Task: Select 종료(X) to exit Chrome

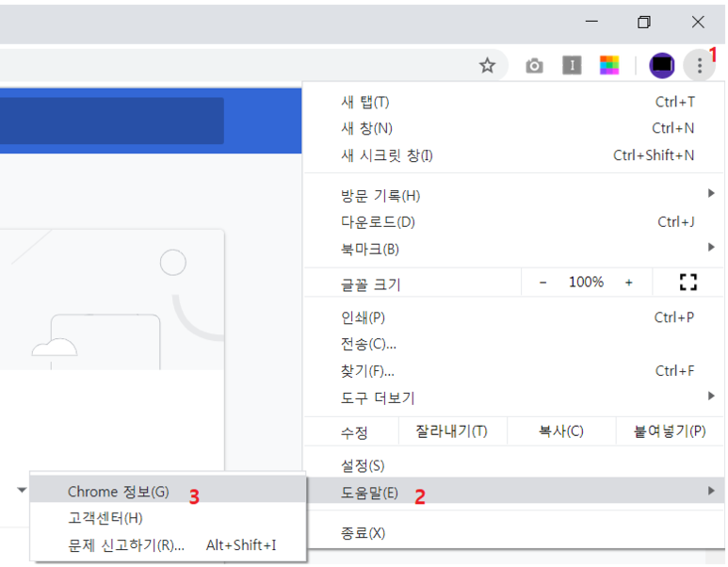Action: point(514,533)
